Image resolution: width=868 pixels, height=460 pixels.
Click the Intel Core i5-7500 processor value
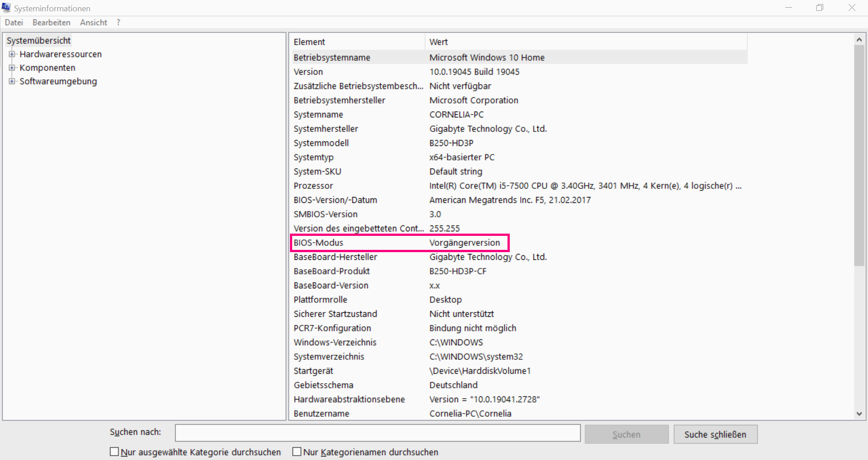tap(585, 186)
